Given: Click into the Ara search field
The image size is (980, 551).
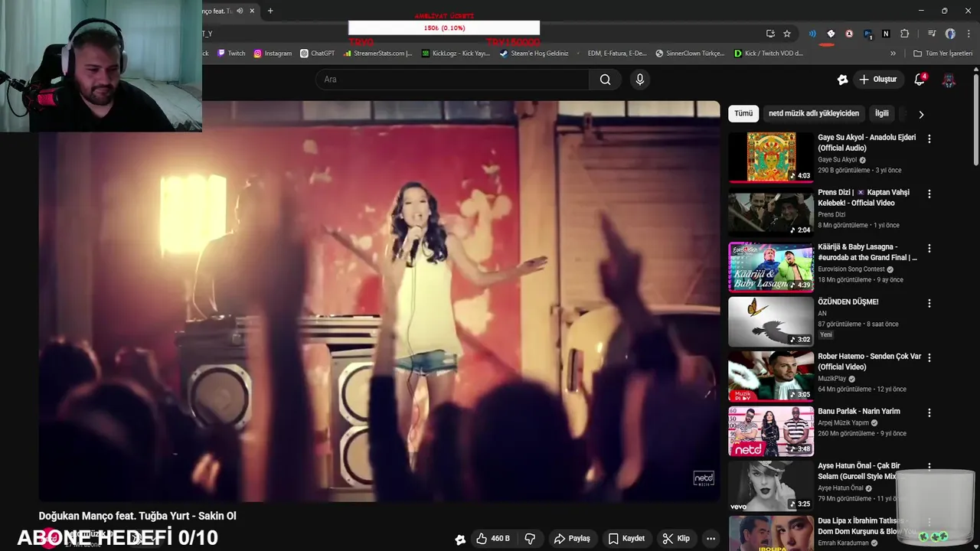Looking at the screenshot, I should coord(452,80).
